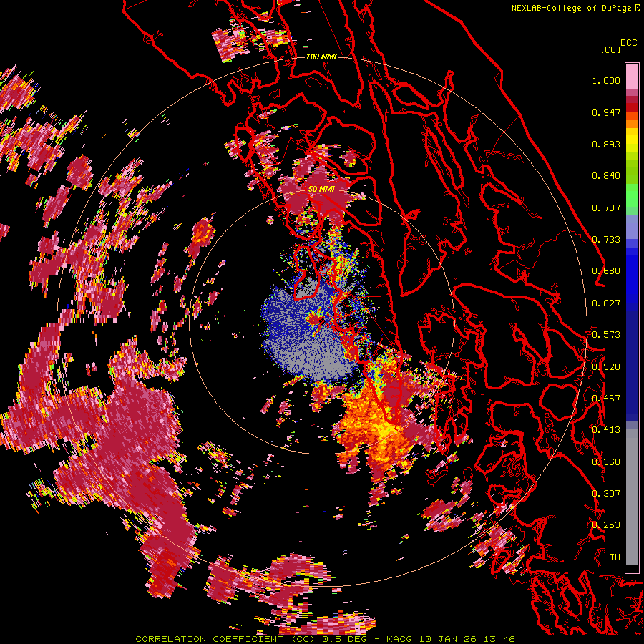Click the yellow segment of the color bar
Image resolution: width=644 pixels, height=644 pixels.
pyautogui.click(x=632, y=140)
